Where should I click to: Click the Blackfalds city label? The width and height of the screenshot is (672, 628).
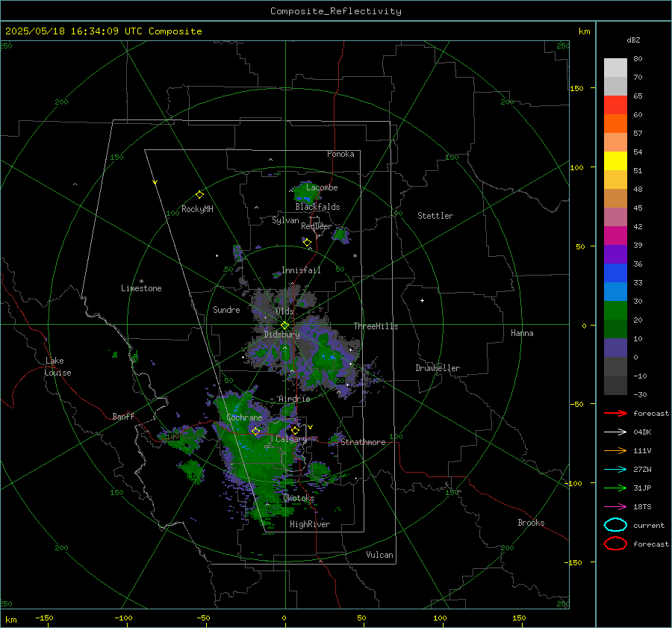(317, 207)
